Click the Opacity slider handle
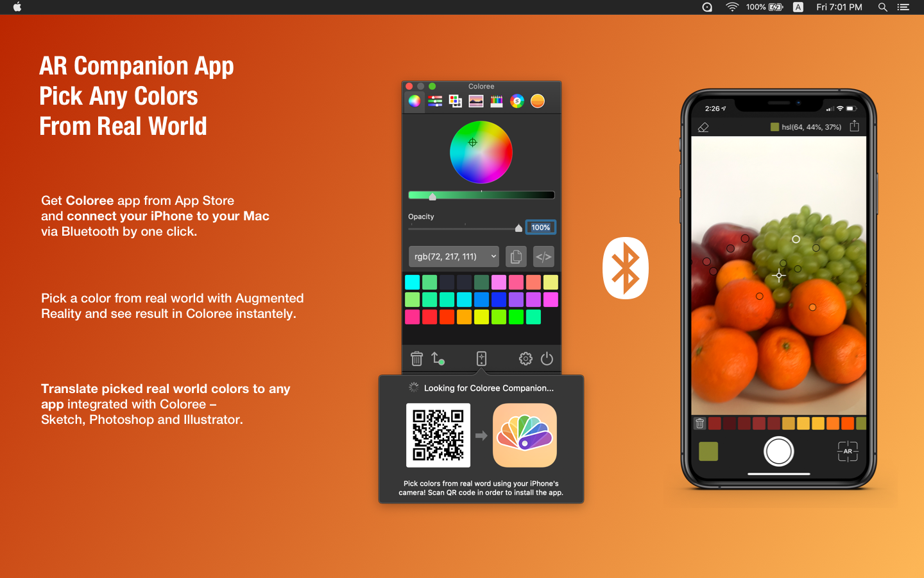The width and height of the screenshot is (924, 578). coord(518,228)
